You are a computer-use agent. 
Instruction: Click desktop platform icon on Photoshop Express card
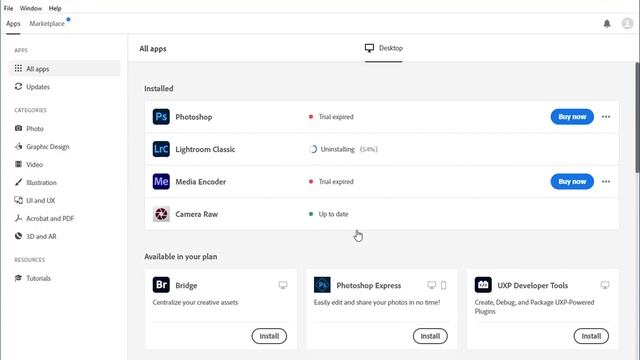(x=431, y=285)
